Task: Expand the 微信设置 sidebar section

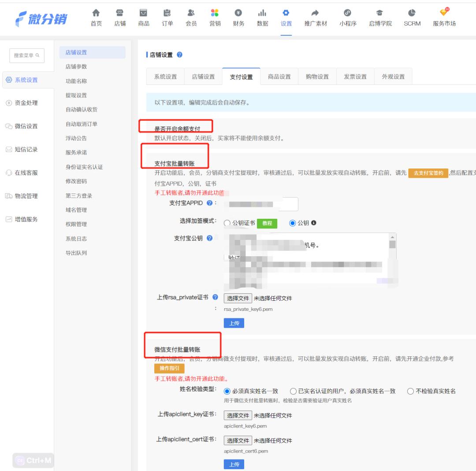Action: click(25, 126)
